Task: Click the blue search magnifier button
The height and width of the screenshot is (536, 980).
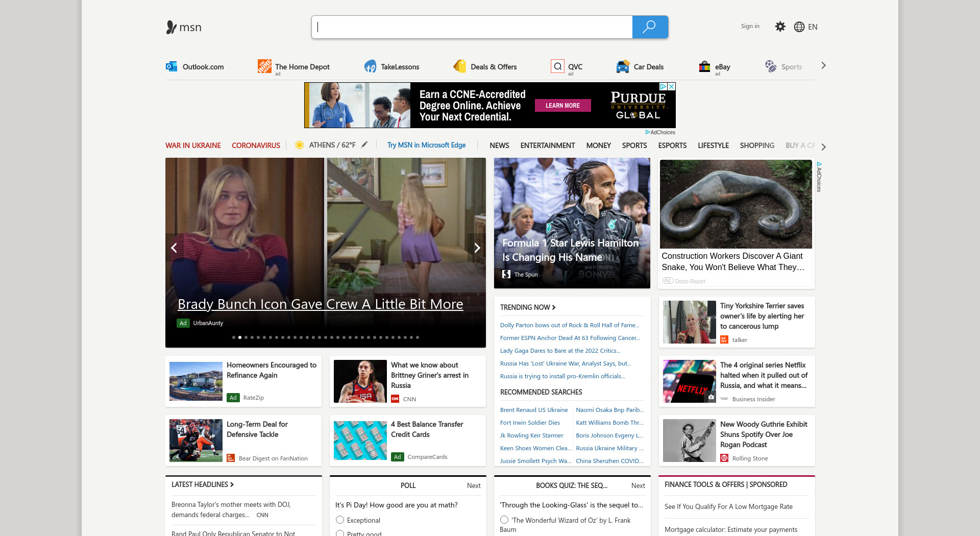Action: point(650,27)
